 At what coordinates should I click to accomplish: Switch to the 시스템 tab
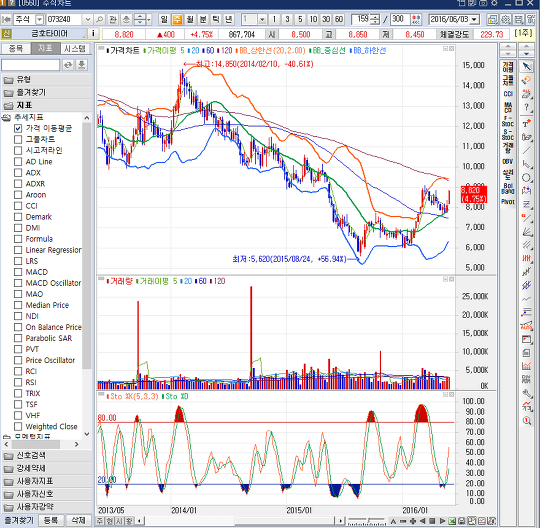point(75,48)
